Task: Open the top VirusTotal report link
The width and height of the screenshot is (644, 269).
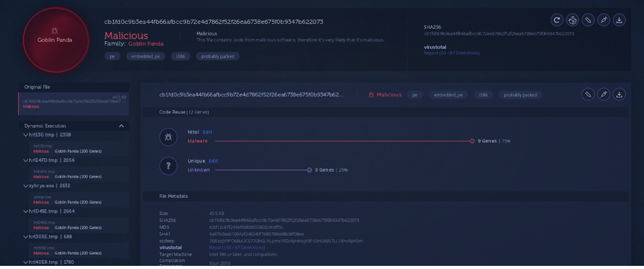Action: (x=452, y=53)
